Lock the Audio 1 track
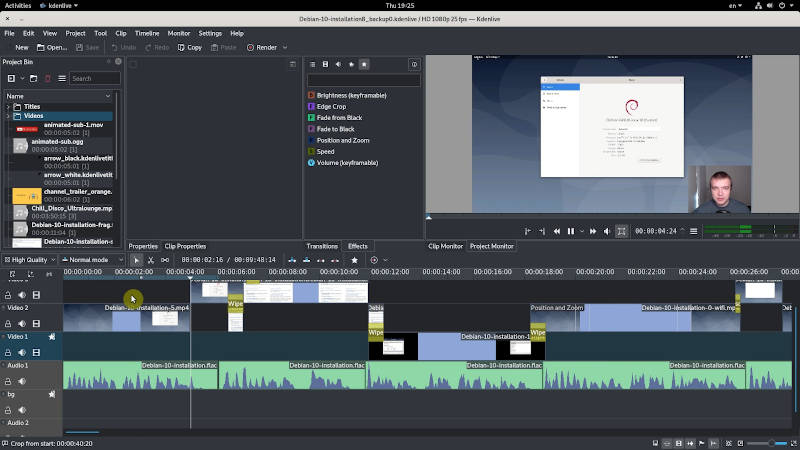 [x=8, y=381]
